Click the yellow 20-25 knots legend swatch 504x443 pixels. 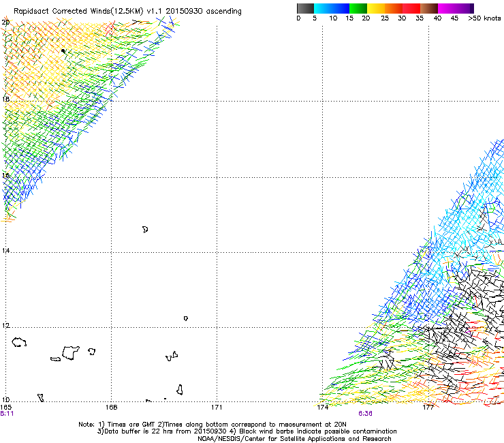coord(376,8)
